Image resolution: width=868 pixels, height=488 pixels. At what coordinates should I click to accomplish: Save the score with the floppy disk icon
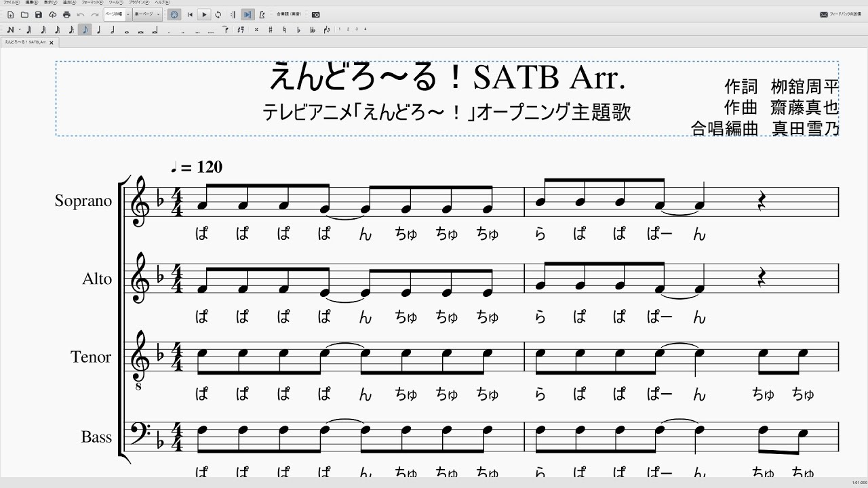pyautogui.click(x=38, y=14)
